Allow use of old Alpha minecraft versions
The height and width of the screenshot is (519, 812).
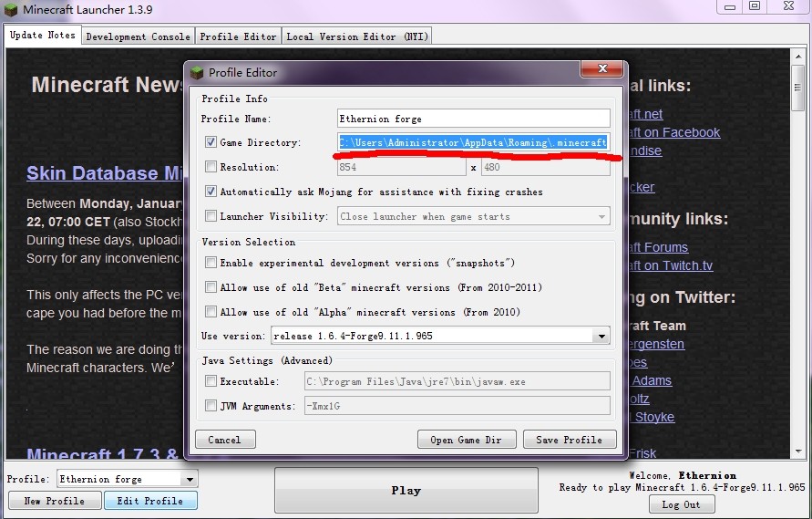pyautogui.click(x=211, y=312)
